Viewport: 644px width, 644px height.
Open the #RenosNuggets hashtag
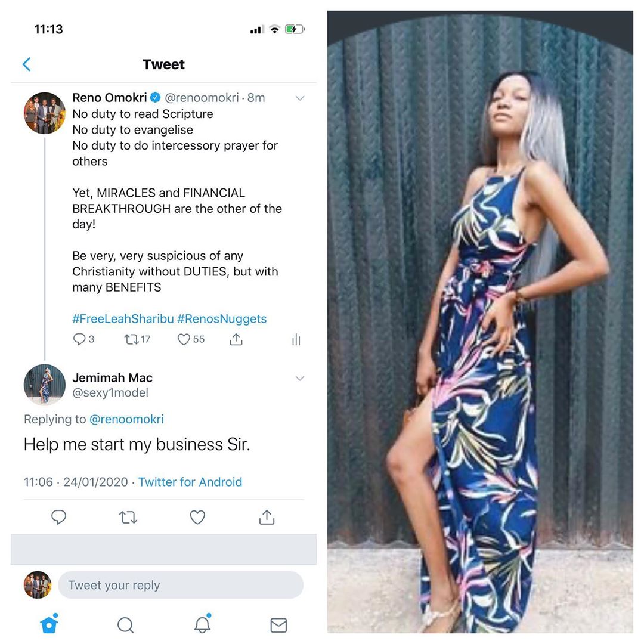tap(222, 318)
